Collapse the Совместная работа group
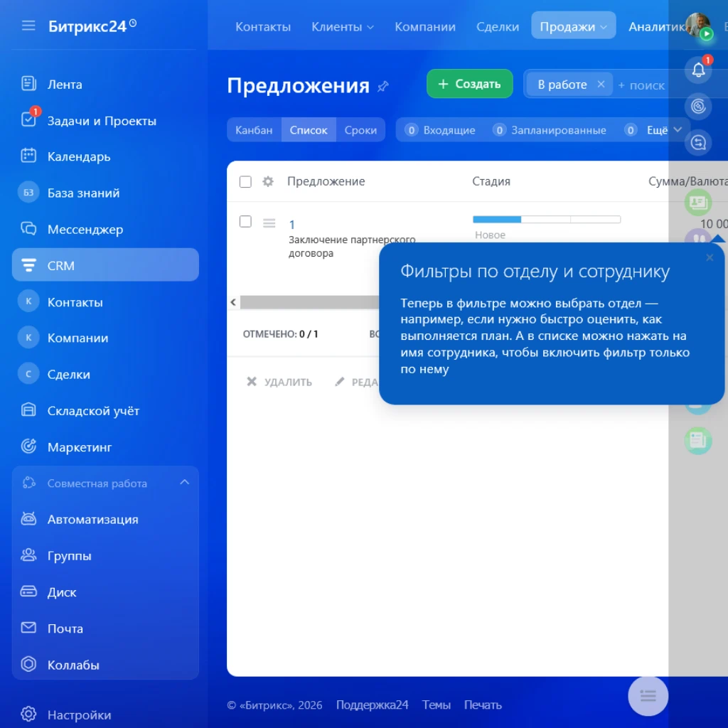 (185, 481)
